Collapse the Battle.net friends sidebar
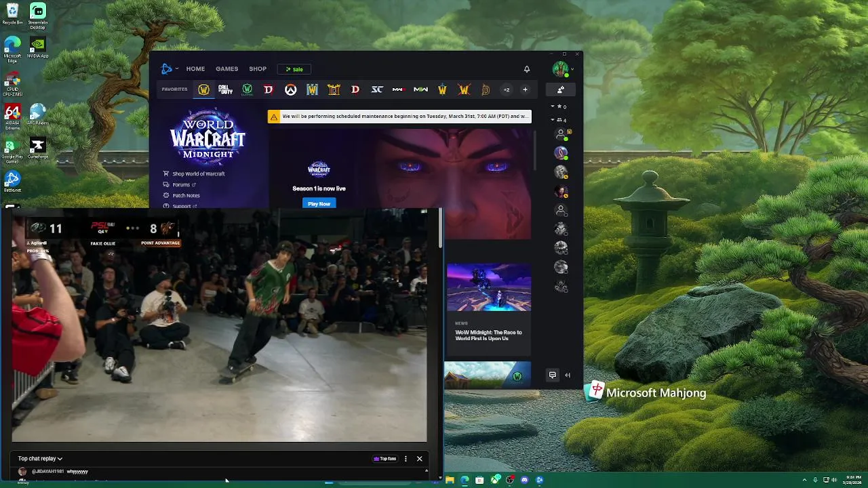868x488 pixels. click(x=568, y=375)
